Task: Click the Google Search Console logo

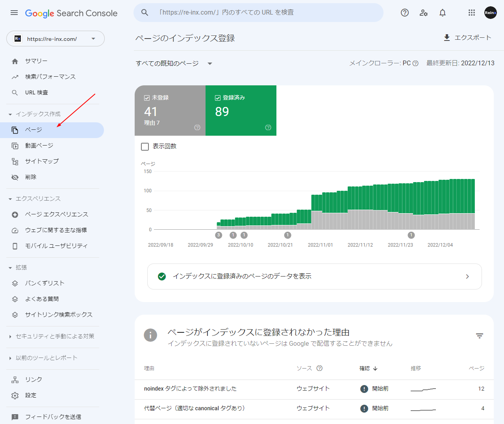Action: [71, 13]
